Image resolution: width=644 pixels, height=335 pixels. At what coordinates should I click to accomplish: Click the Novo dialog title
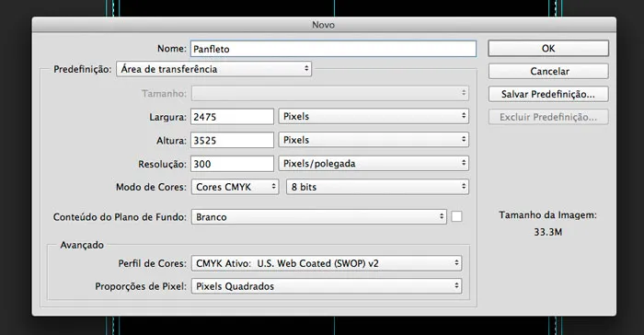pyautogui.click(x=323, y=25)
